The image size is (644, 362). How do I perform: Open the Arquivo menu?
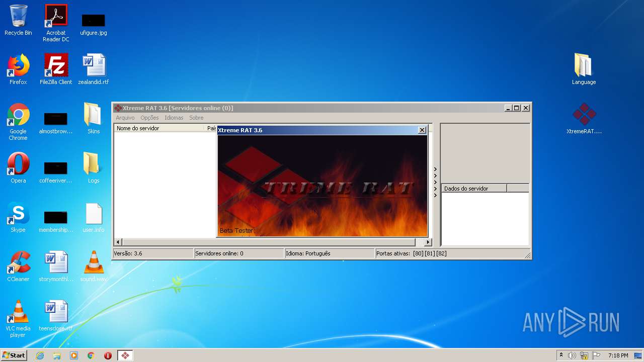click(125, 118)
